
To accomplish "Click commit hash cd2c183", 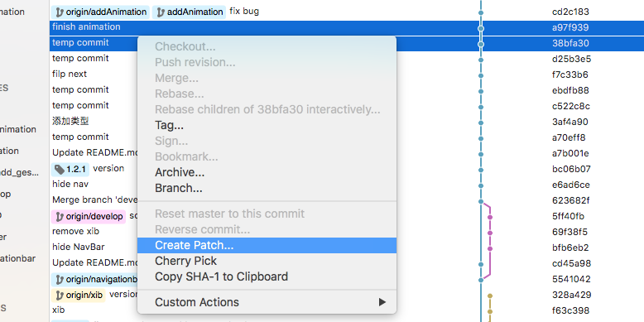I will pyautogui.click(x=570, y=12).
